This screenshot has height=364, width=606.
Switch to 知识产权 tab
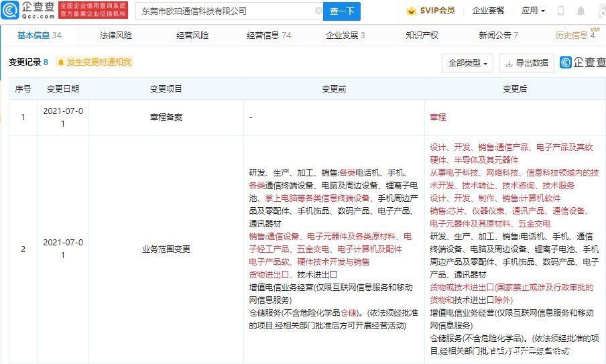click(422, 35)
